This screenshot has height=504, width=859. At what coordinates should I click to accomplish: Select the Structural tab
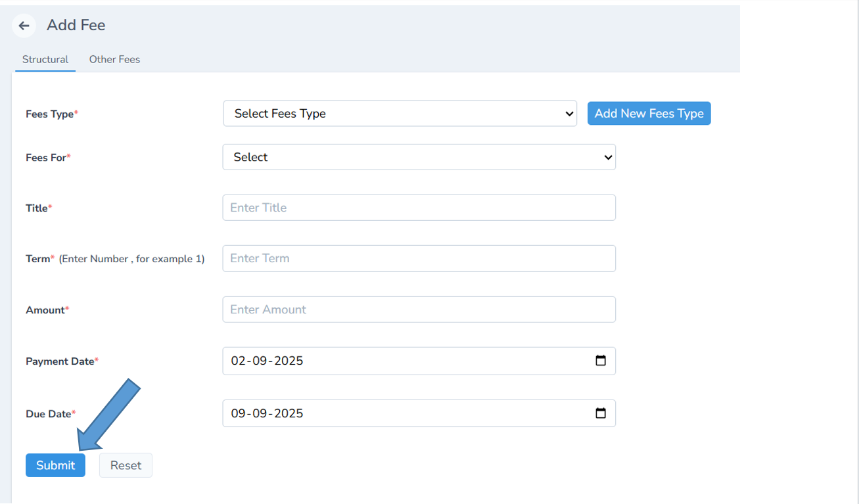click(45, 59)
